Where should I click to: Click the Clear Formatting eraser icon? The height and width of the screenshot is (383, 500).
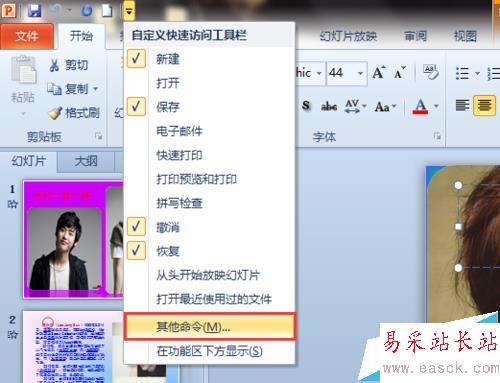(x=431, y=72)
